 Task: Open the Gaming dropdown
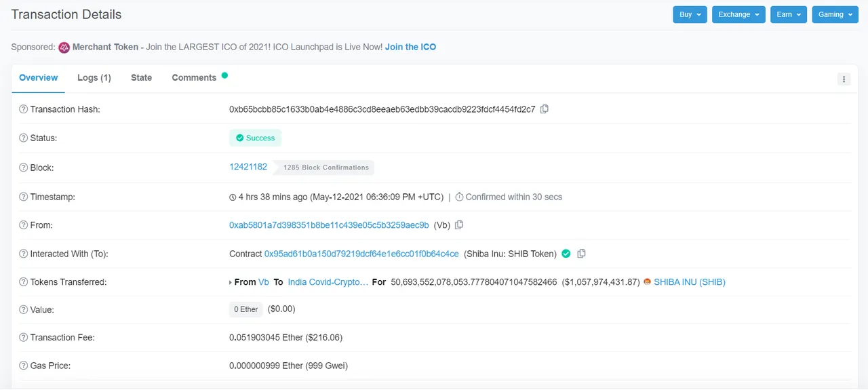click(835, 14)
